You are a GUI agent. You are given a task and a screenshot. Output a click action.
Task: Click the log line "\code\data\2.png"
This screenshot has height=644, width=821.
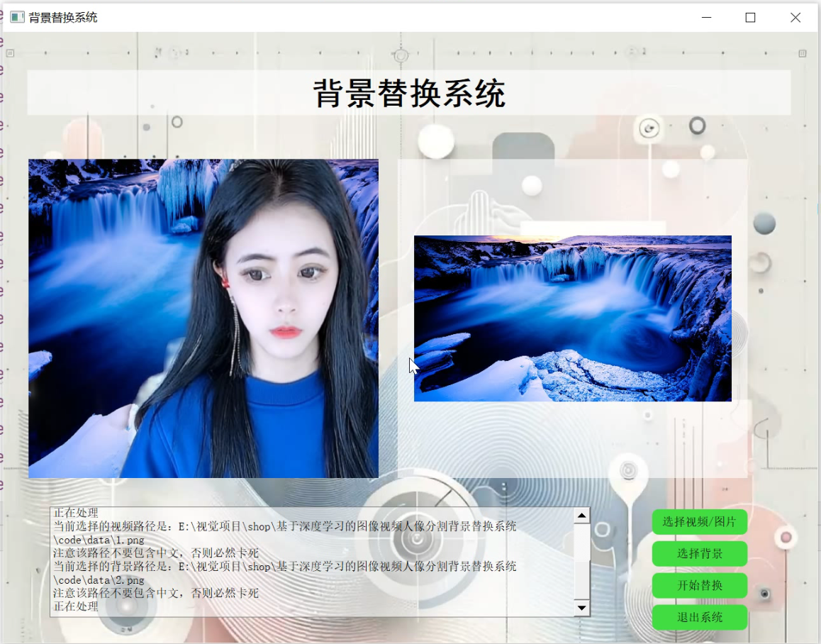[x=99, y=580]
